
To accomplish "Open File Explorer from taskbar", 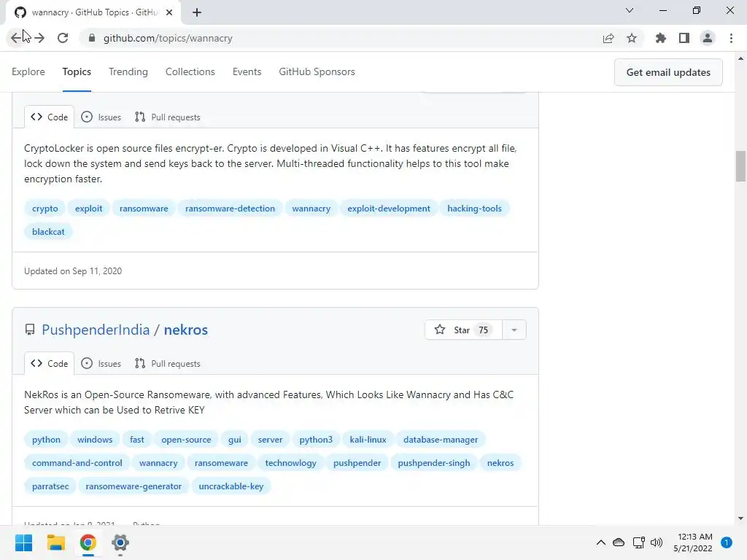I will (x=55, y=542).
